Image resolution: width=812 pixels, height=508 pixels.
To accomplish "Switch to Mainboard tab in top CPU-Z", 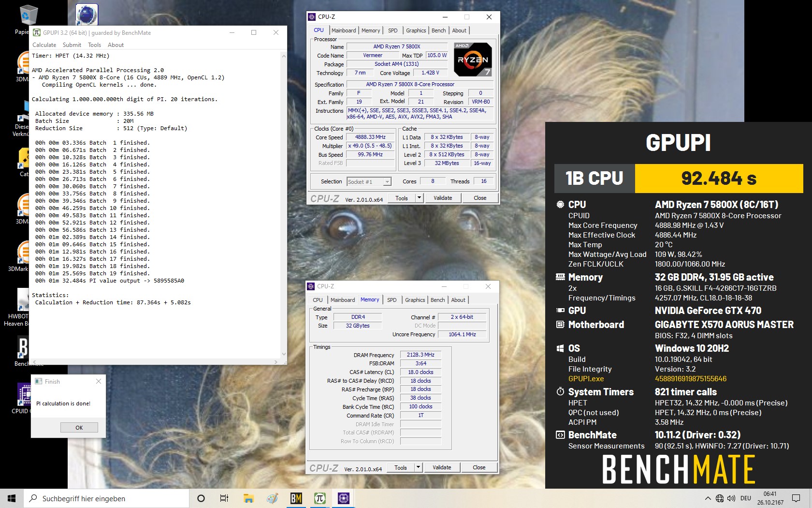I will [x=344, y=30].
